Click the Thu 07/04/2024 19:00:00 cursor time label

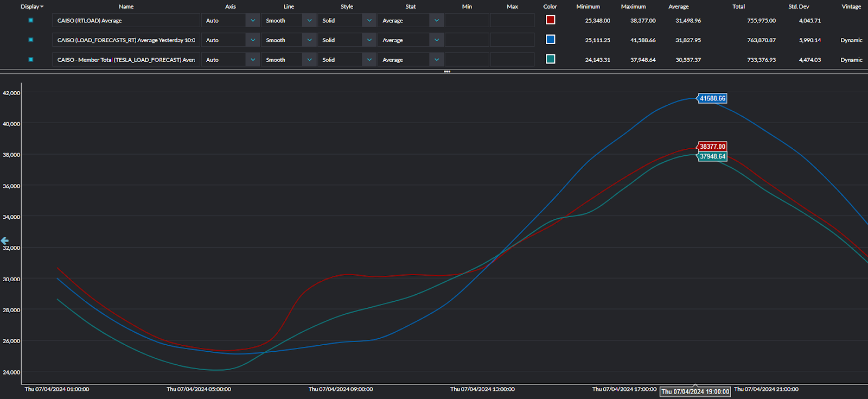tap(695, 391)
